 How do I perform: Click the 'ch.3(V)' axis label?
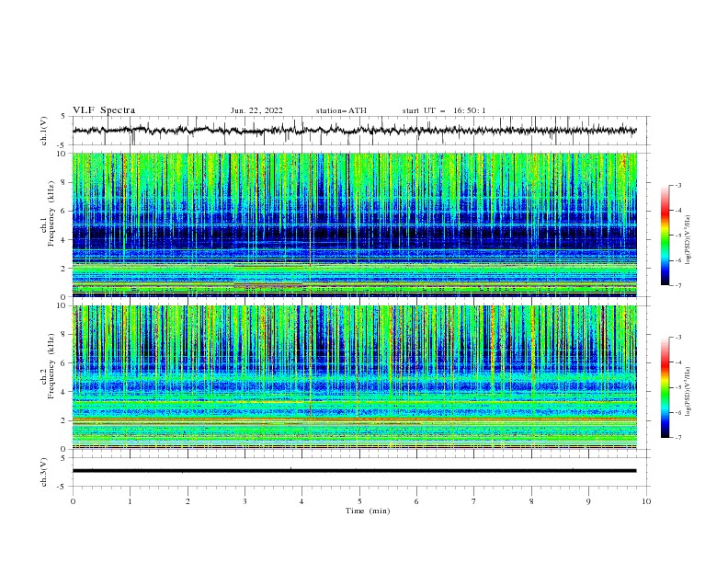coord(44,472)
